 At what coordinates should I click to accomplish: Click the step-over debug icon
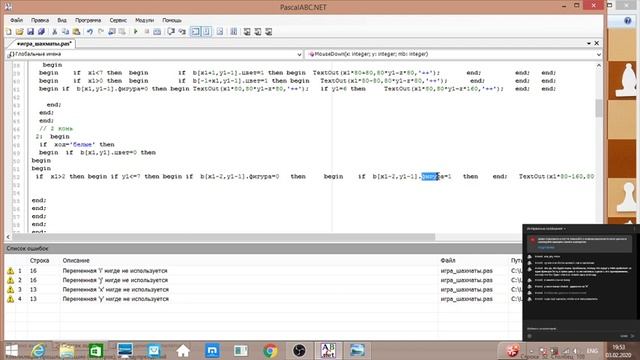[x=171, y=31]
